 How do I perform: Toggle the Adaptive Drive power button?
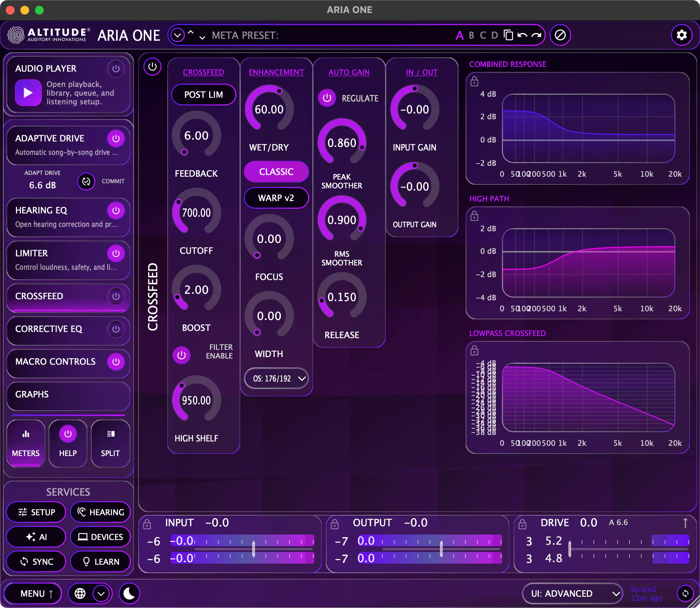coord(116,139)
